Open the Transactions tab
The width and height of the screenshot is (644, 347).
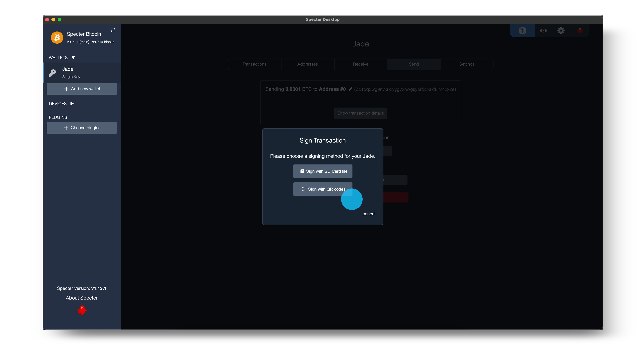[x=255, y=64]
